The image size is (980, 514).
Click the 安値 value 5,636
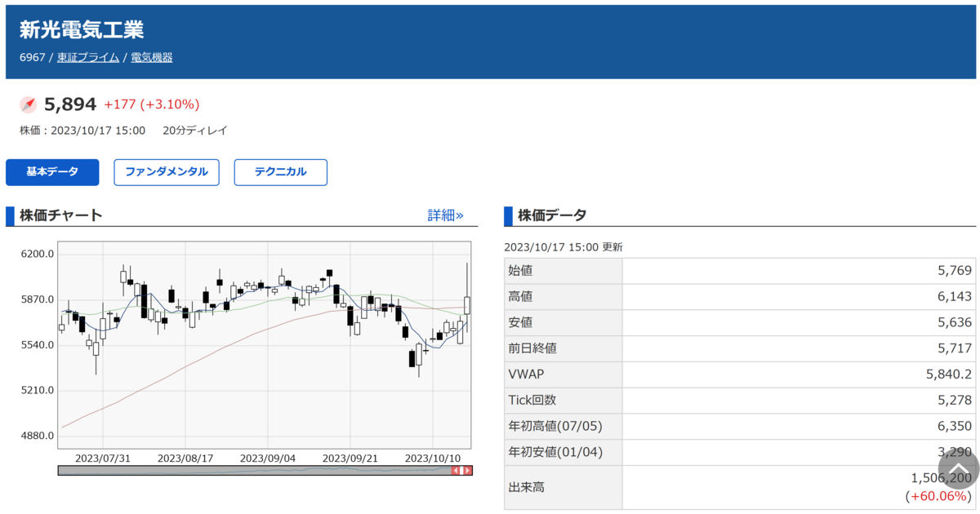point(955,322)
